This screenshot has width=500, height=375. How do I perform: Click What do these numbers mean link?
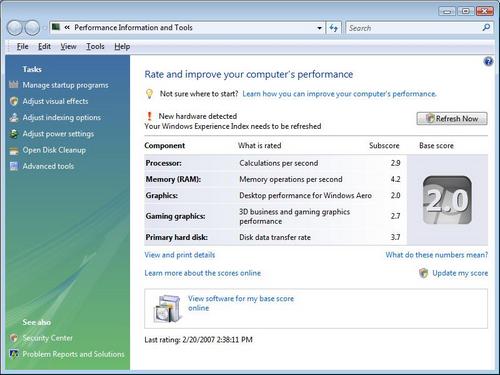coord(437,255)
